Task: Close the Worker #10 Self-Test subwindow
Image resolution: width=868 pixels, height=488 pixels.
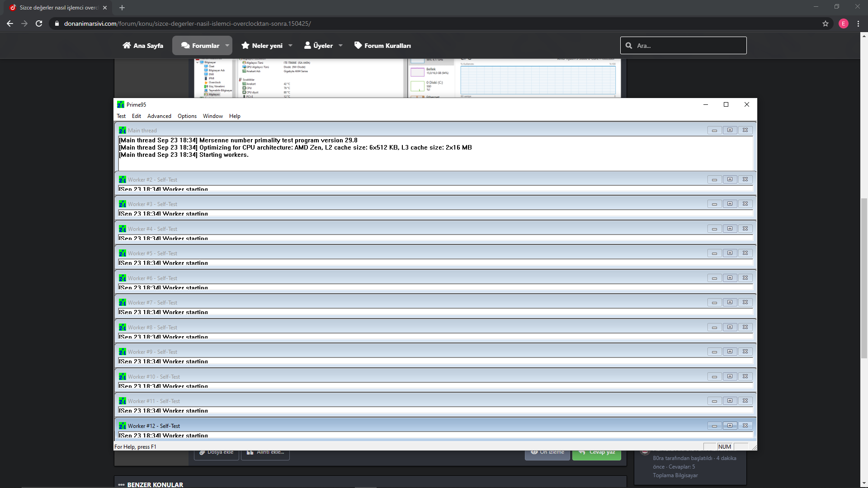Action: coord(745,376)
